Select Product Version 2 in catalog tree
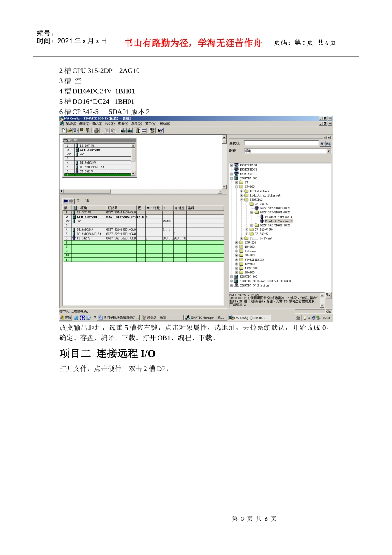This screenshot has height=555, width=392. coord(279,221)
